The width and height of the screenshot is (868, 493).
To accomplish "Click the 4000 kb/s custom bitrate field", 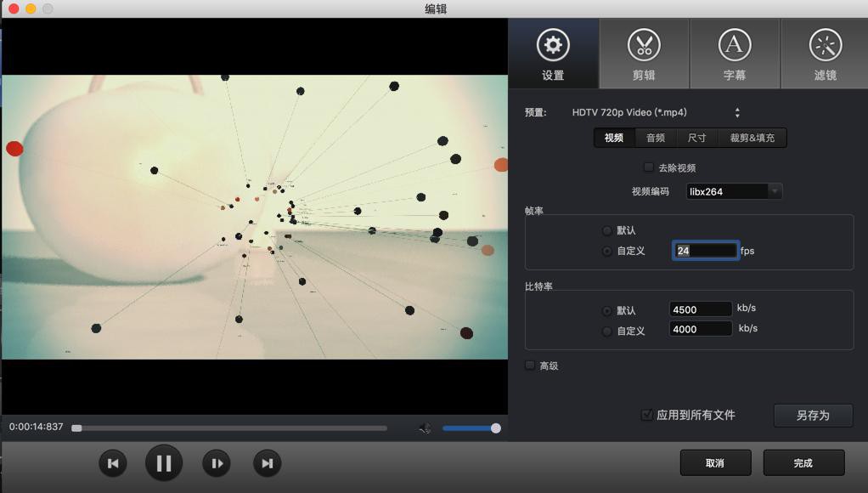I will pos(701,329).
